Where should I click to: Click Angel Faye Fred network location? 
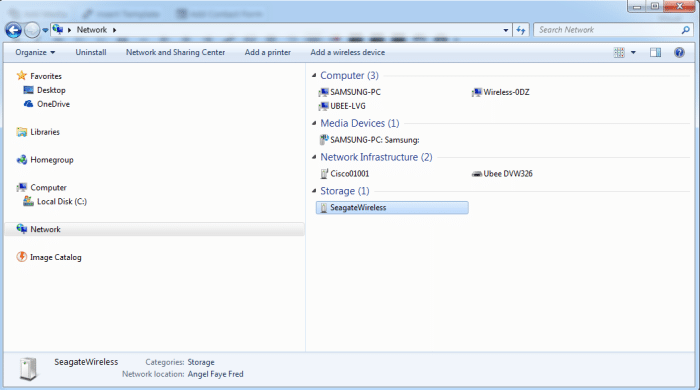click(216, 374)
